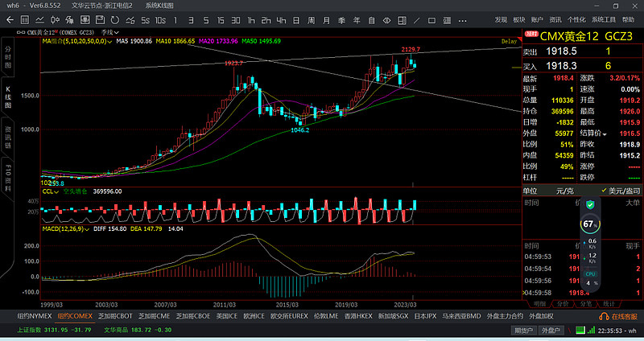Image resolution: width=644 pixels, height=341 pixels.
Task: Switch to 分时图 side tab
Action: click(x=8, y=57)
